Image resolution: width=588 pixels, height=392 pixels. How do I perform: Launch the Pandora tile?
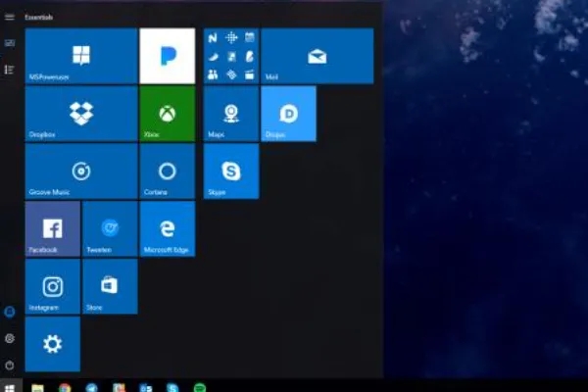click(x=168, y=56)
